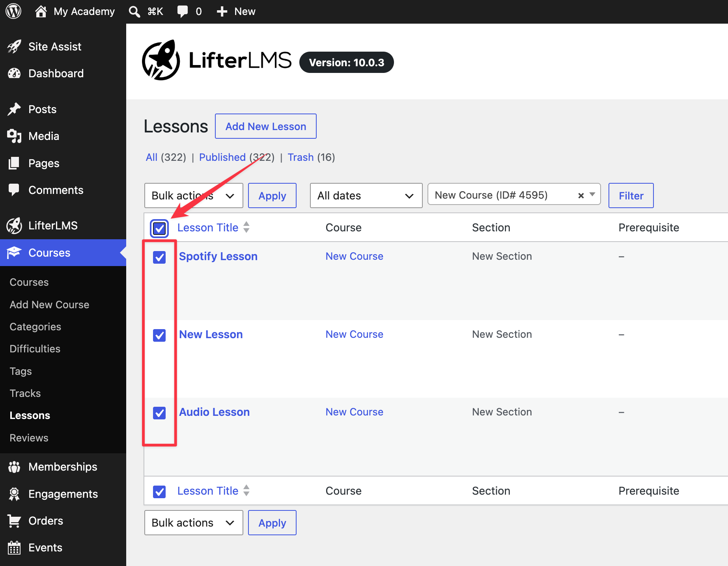728x566 pixels.
Task: Click the Engagements award ribbon icon
Action: [x=14, y=494]
